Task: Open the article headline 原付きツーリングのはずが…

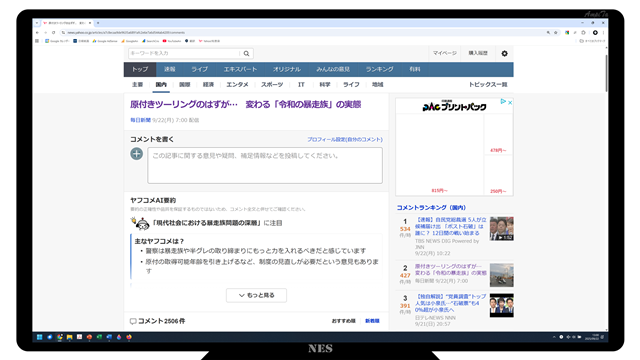Action: coord(246,104)
